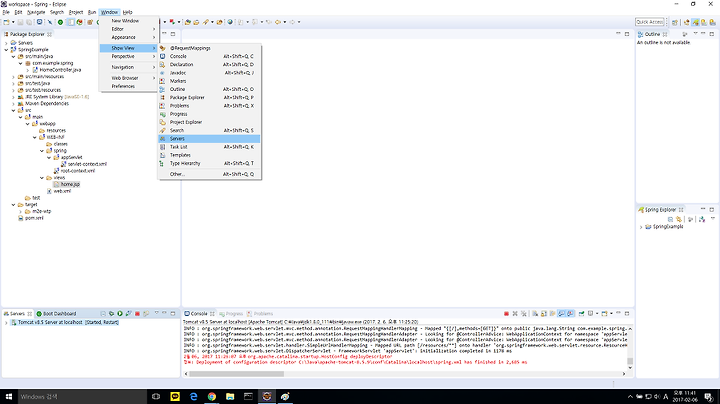Viewport: 720px width, 404px height.
Task: Toggle word wrap in console
Action: click(x=552, y=314)
